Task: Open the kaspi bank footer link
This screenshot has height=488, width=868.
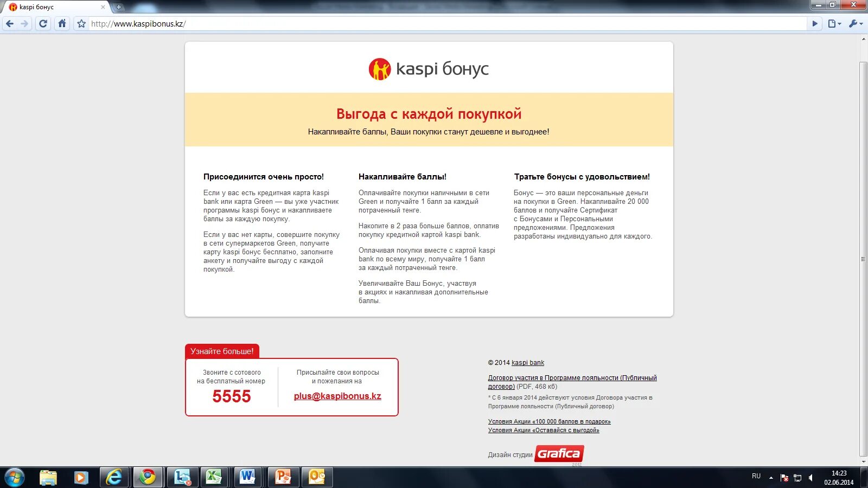Action: [528, 363]
